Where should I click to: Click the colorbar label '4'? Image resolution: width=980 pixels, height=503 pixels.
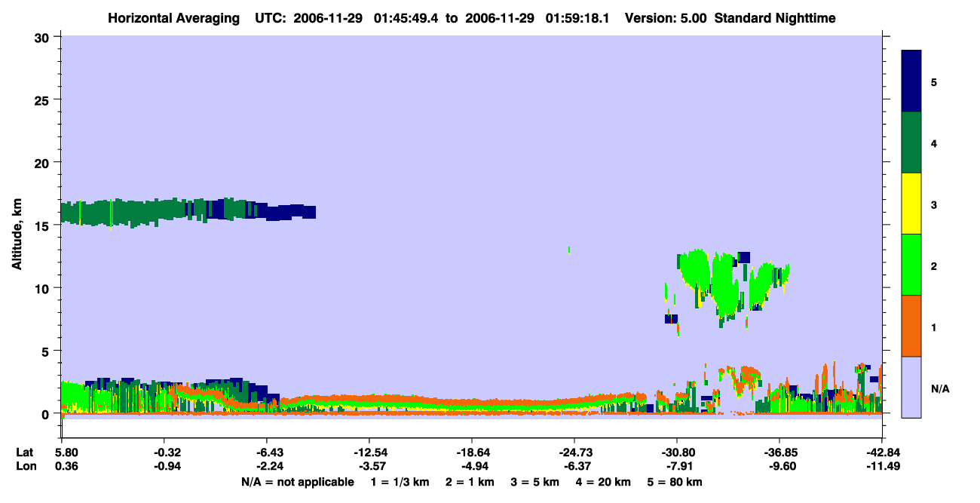coord(934,143)
